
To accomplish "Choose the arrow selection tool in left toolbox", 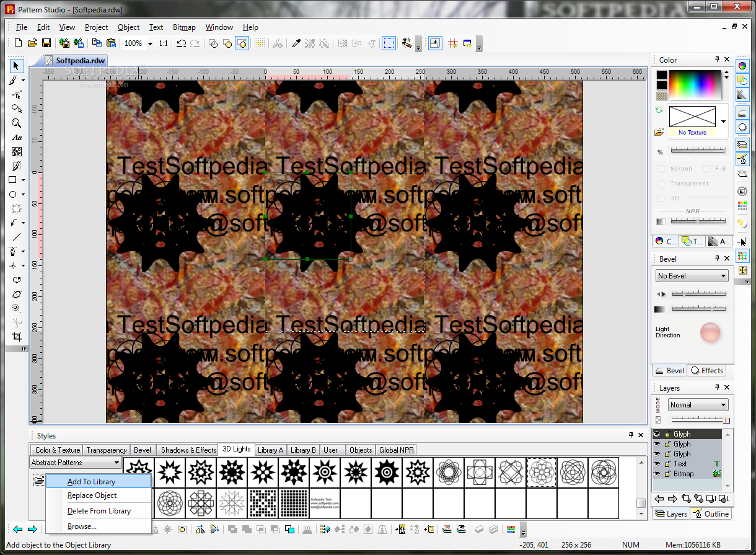I will [x=17, y=66].
